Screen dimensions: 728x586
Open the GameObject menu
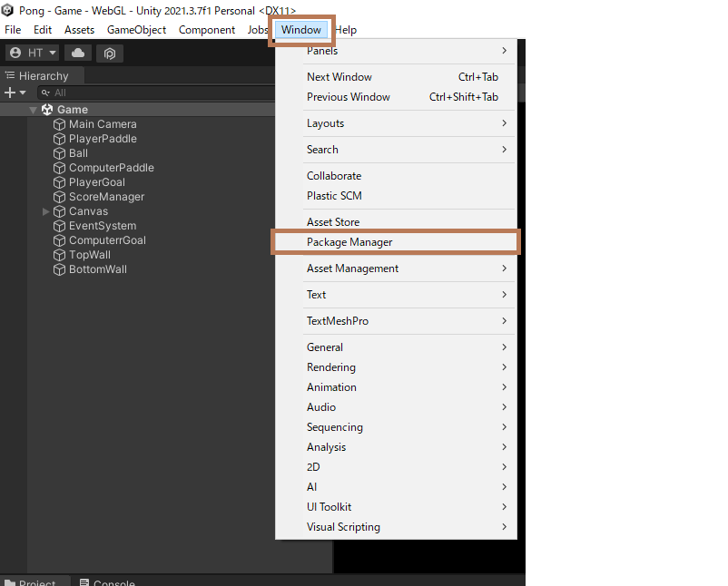pyautogui.click(x=136, y=30)
